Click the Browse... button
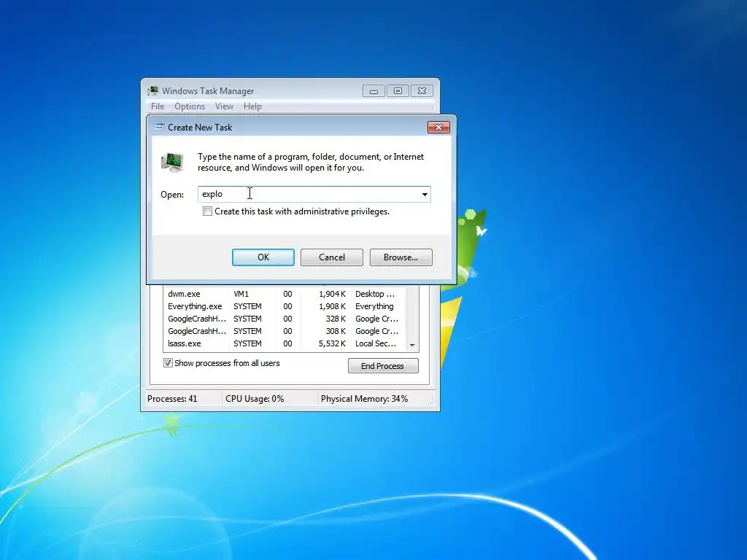The image size is (747, 560). [x=400, y=257]
